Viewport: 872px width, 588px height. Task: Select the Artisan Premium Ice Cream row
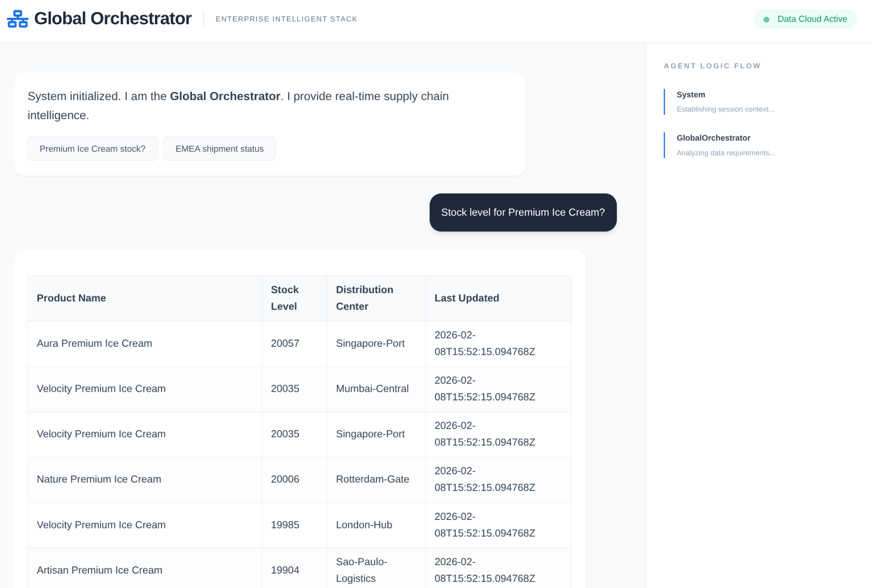pyautogui.click(x=99, y=570)
